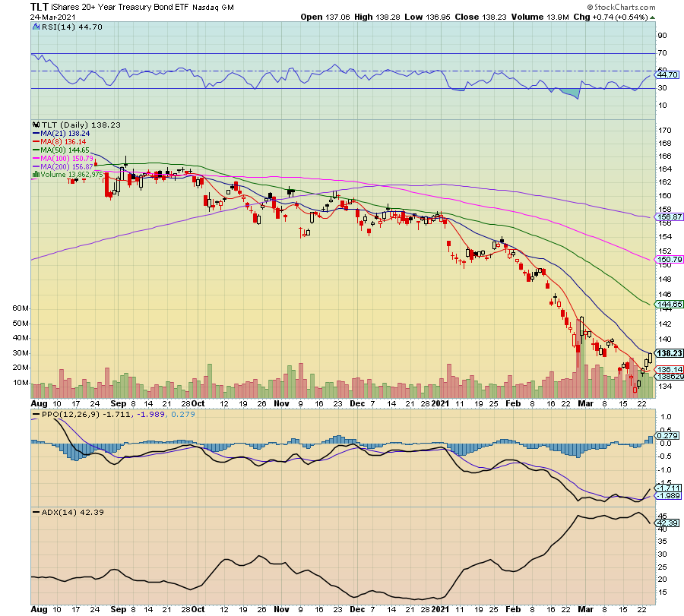Click the iShares 20+ Year Treasury Bond ETF title

coord(119,8)
